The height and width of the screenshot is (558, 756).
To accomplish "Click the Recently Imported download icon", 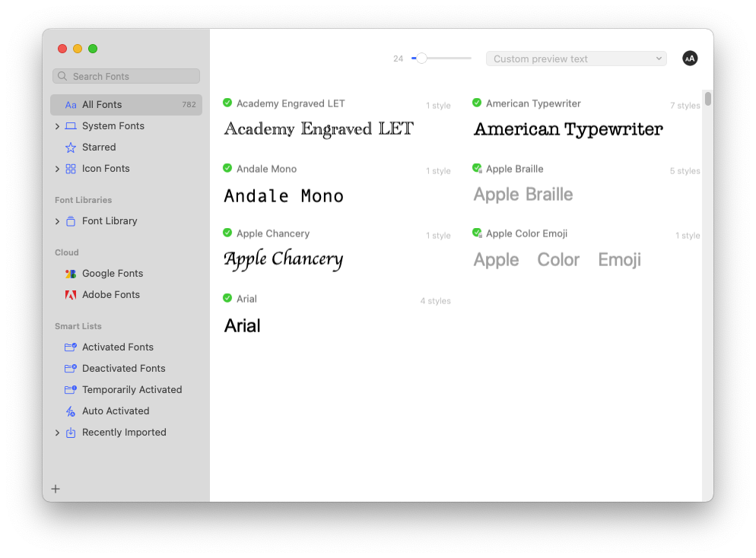I will 71,433.
